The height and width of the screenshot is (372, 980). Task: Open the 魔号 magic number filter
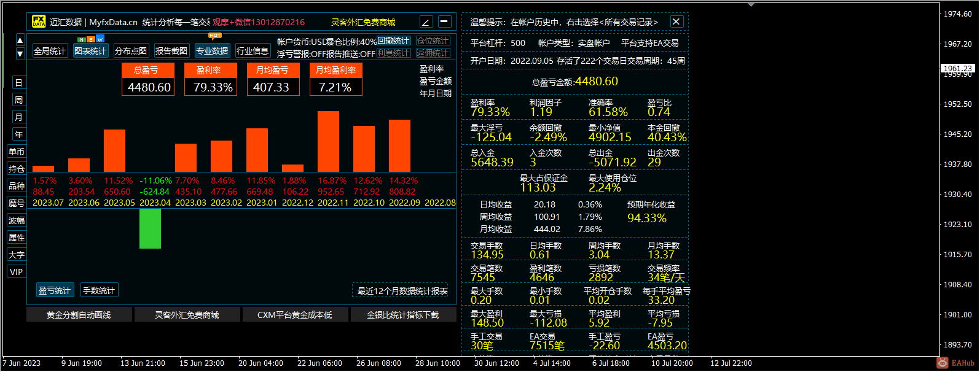tap(17, 203)
